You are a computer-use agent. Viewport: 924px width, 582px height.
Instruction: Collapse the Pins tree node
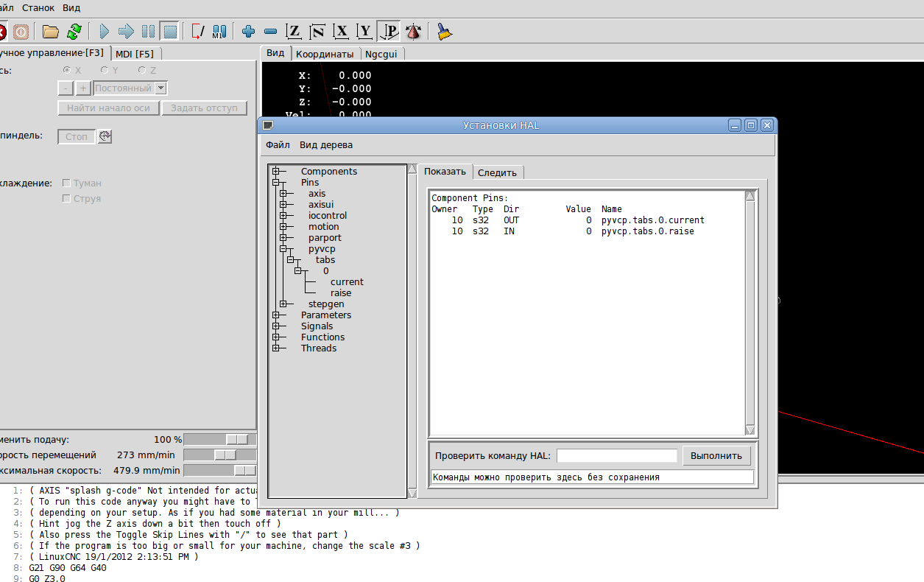[276, 183]
